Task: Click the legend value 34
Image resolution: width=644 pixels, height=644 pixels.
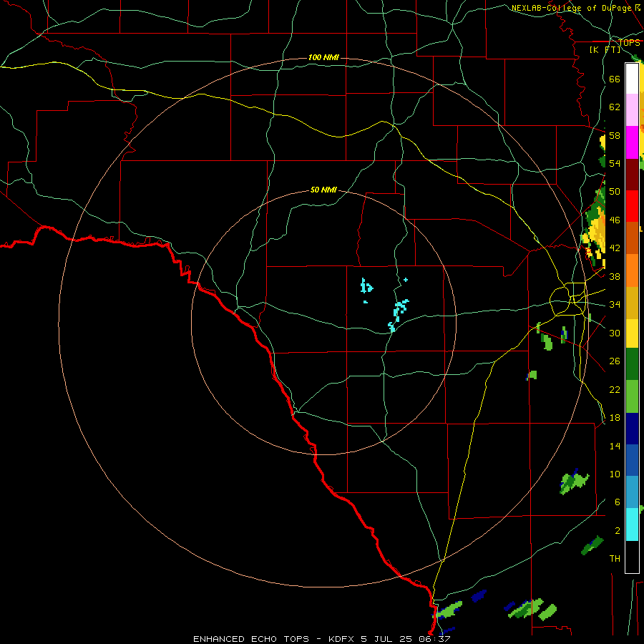Action: pos(615,304)
